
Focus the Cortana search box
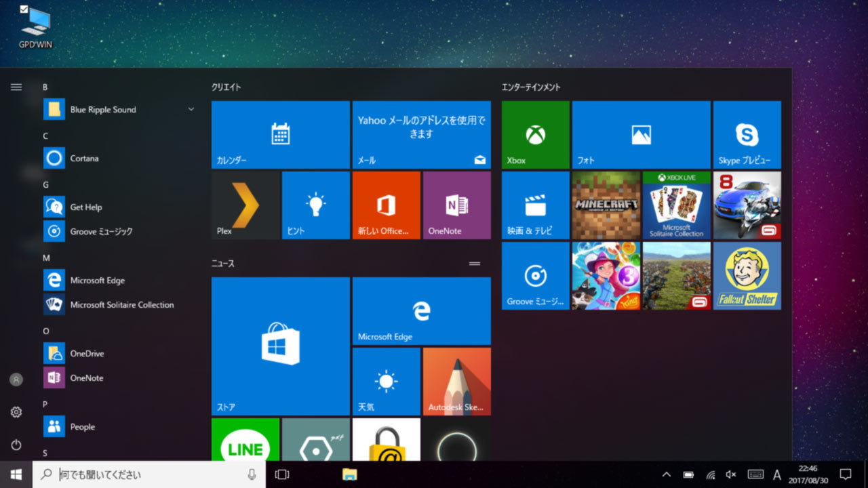click(149, 474)
